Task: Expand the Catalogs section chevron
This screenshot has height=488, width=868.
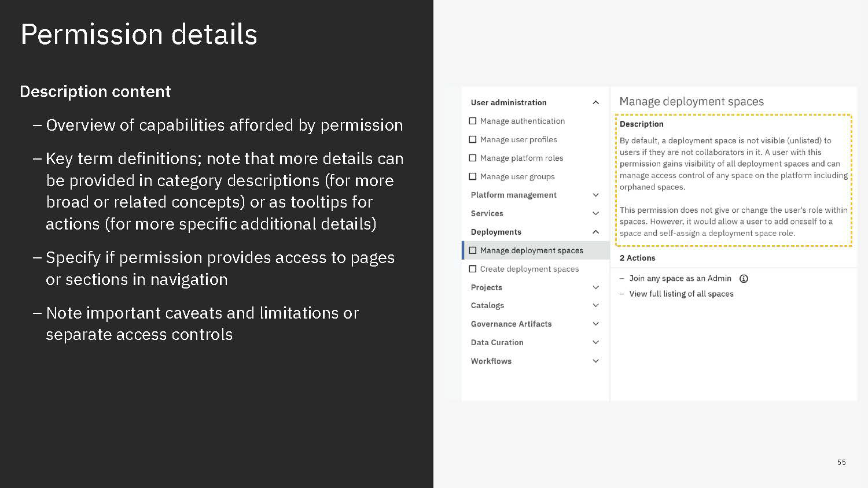Action: [595, 305]
